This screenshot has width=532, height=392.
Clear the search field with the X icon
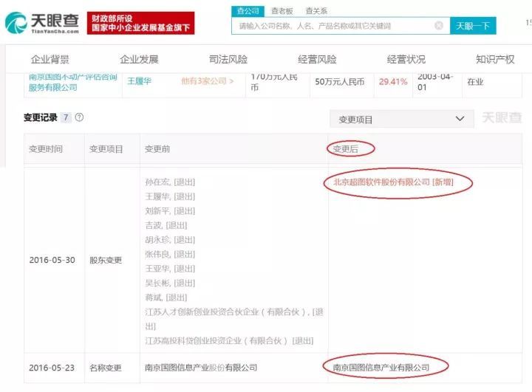(x=439, y=26)
